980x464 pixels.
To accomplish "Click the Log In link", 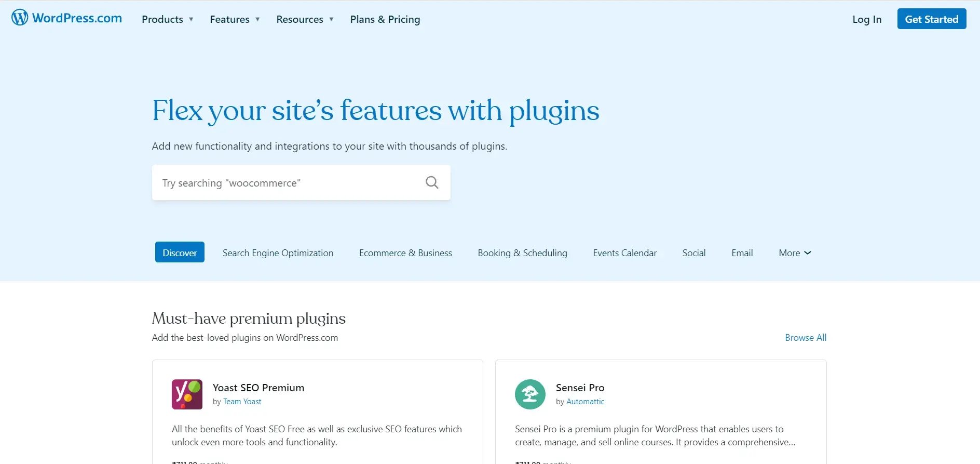I will click(x=867, y=19).
